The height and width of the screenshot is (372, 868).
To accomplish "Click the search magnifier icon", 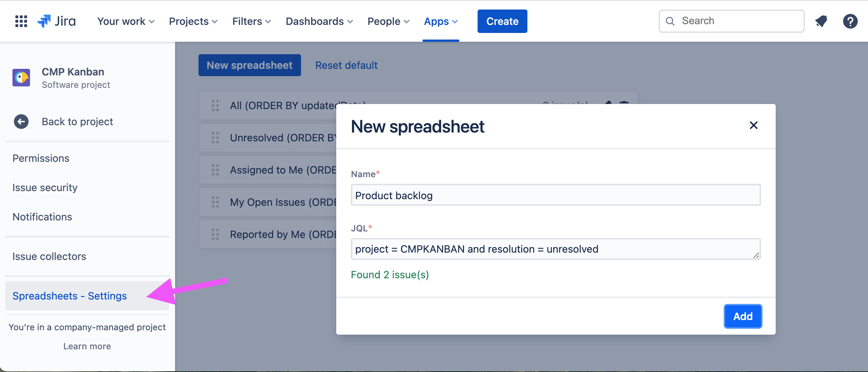I will tap(670, 21).
